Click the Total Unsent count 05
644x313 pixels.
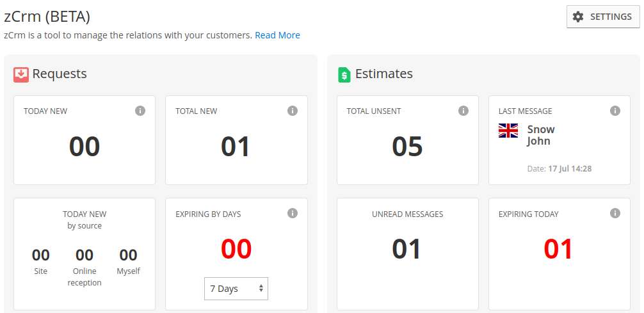click(x=407, y=147)
